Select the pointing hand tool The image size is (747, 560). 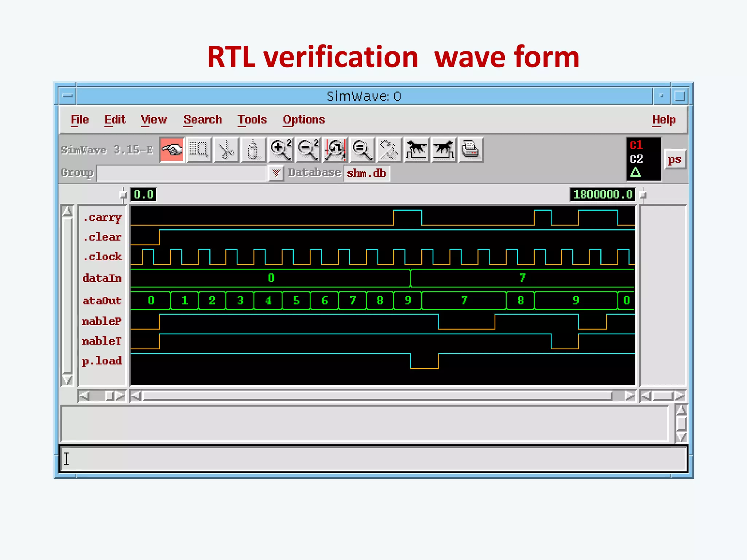click(172, 149)
